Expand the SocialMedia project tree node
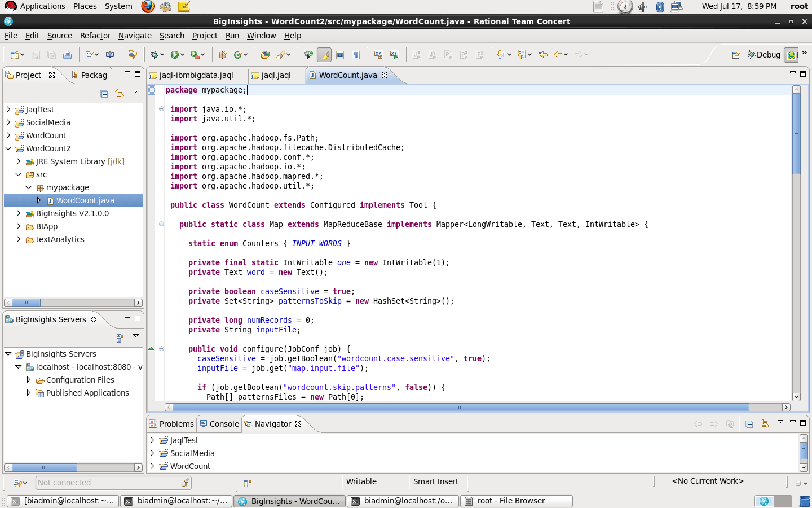 (8, 122)
